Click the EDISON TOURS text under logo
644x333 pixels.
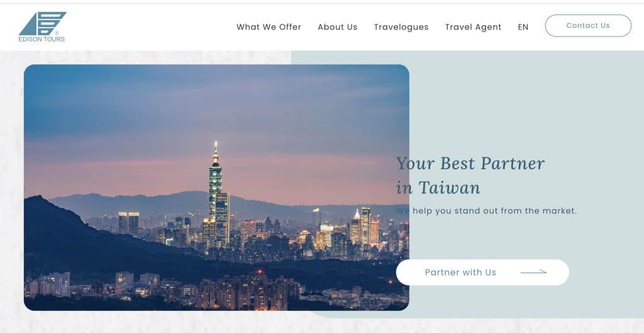[42, 40]
